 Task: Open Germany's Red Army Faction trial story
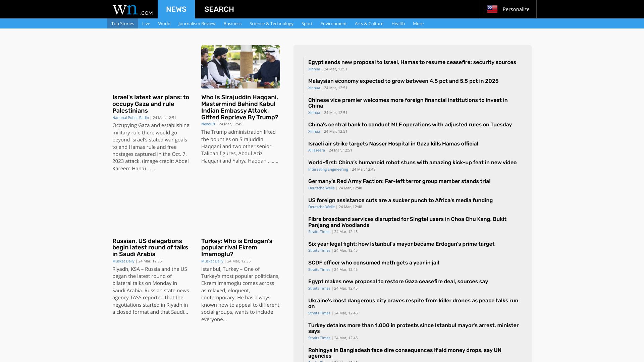(399, 181)
